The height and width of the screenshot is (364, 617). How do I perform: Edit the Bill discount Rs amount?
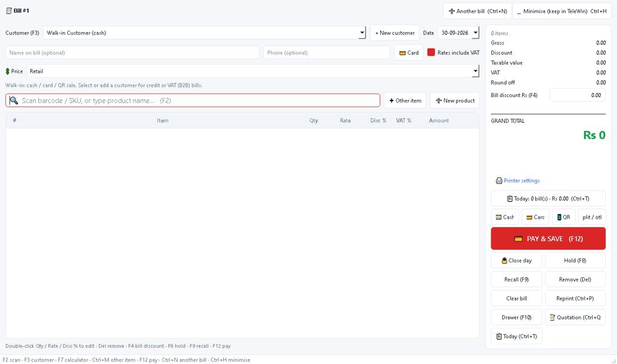(x=578, y=95)
